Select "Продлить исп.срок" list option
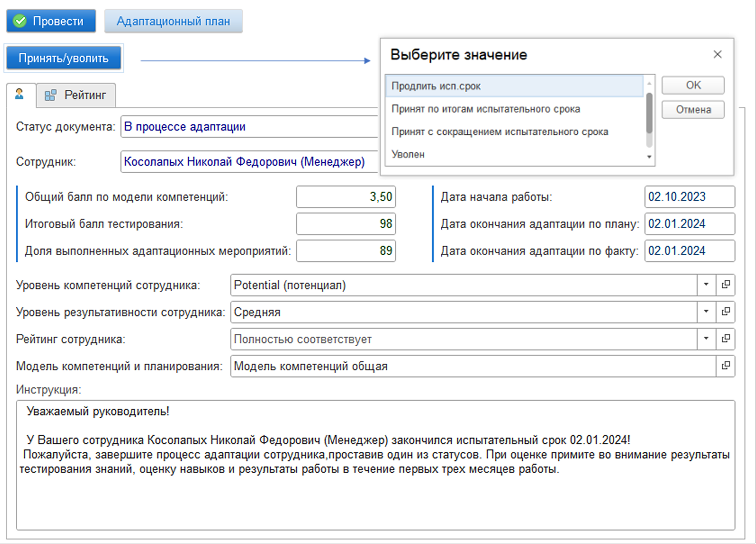 (514, 86)
